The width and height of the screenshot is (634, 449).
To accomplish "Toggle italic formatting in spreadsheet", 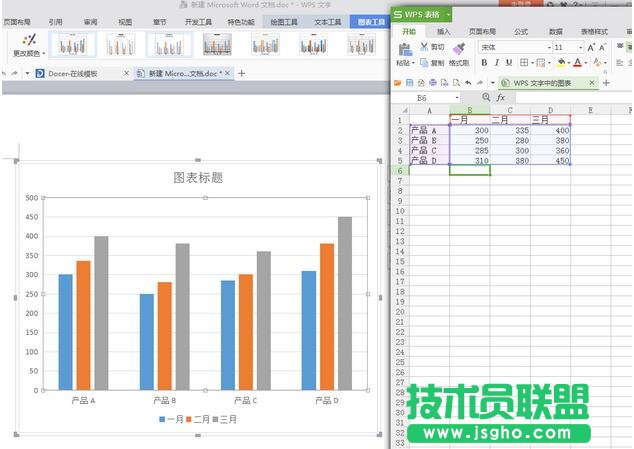I will click(497, 63).
